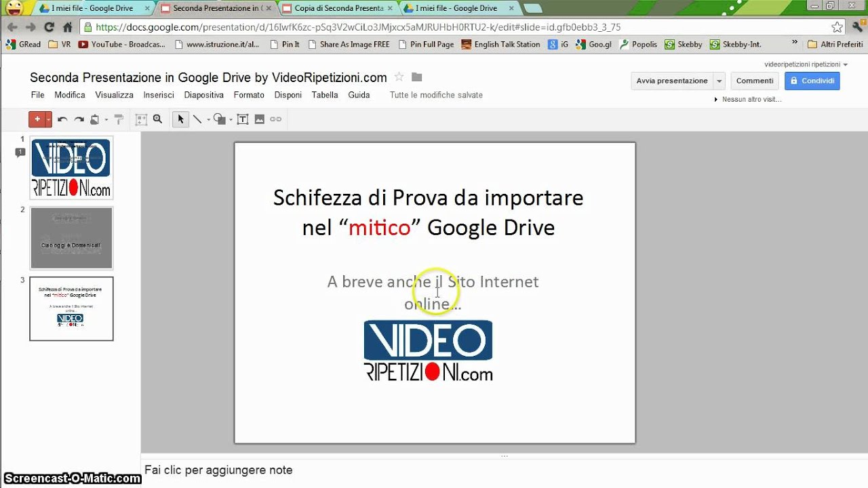Click the redo arrow icon
Screen dimensions: 868x488
[x=79, y=119]
